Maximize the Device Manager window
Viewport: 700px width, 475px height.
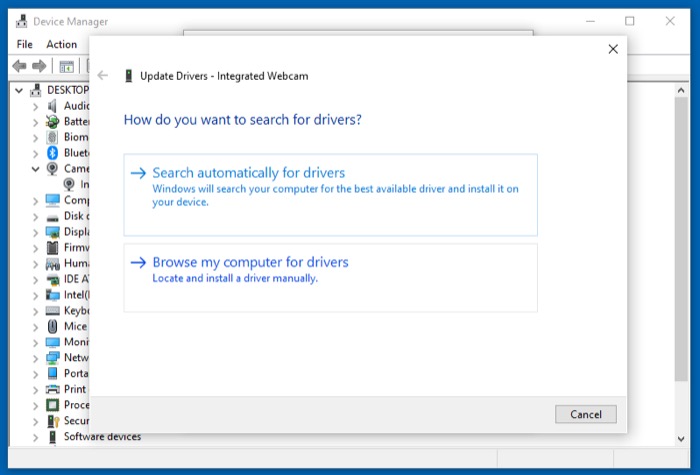pyautogui.click(x=629, y=21)
